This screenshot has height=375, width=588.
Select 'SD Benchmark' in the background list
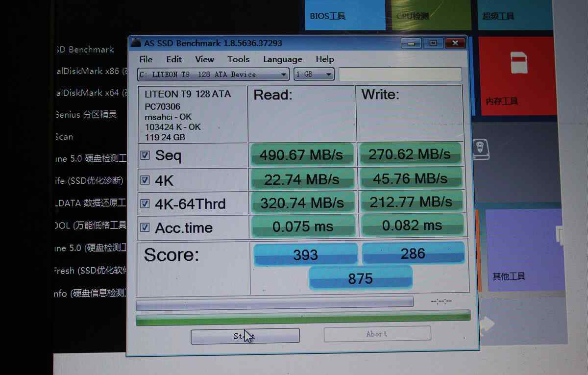(85, 50)
